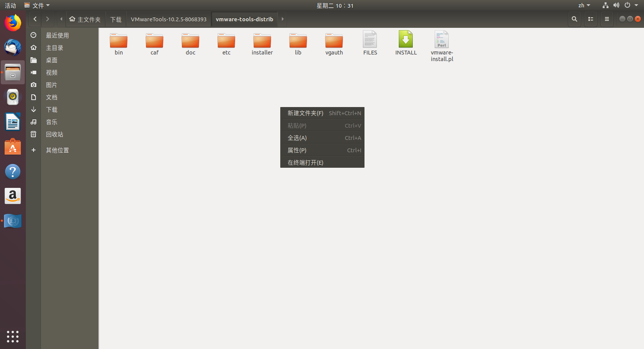
Task: Open the 文件 app menu in top bar
Action: click(37, 5)
